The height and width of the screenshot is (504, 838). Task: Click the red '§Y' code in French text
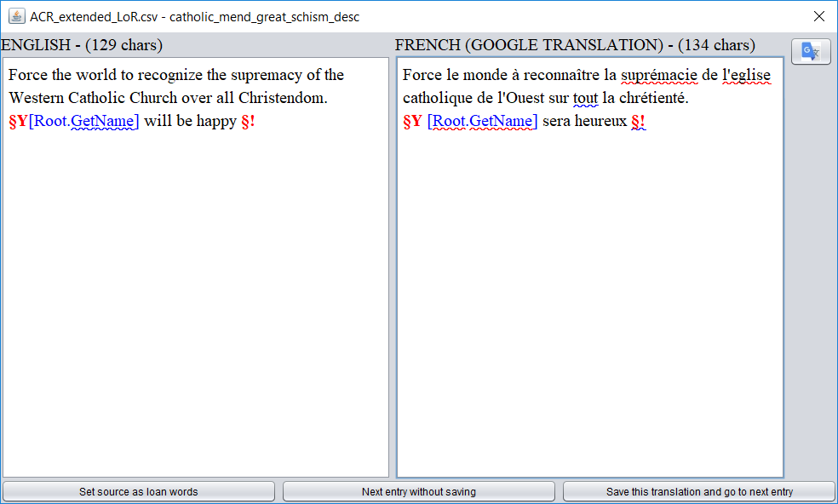[412, 122]
